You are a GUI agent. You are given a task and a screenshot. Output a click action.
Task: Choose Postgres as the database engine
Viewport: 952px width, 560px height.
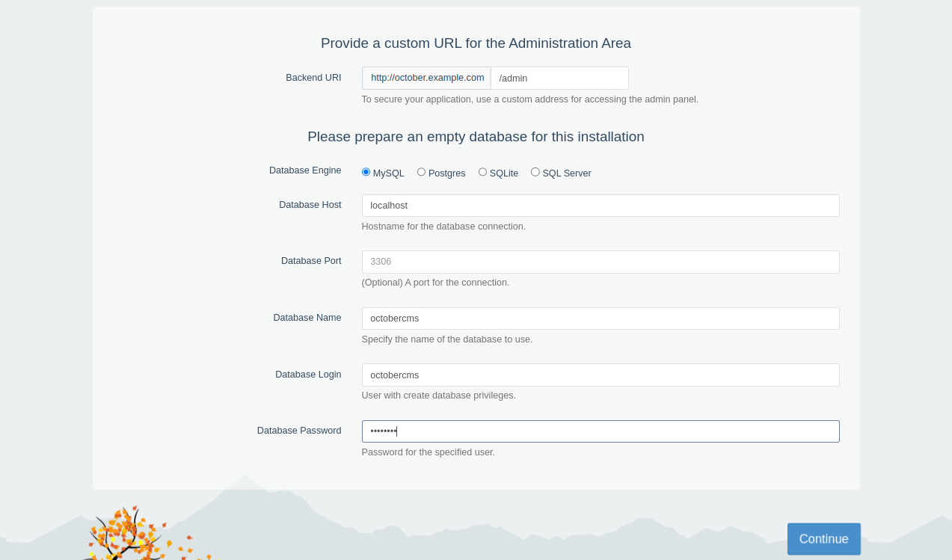(x=421, y=172)
